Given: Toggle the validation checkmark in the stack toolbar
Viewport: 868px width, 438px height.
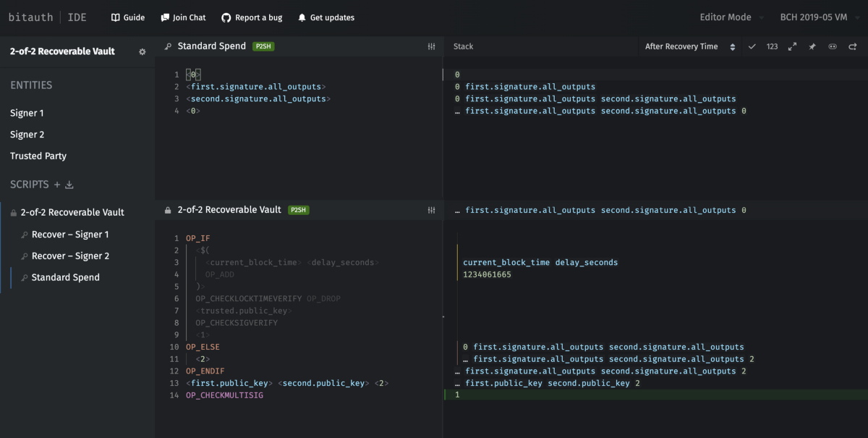Looking at the screenshot, I should [752, 46].
